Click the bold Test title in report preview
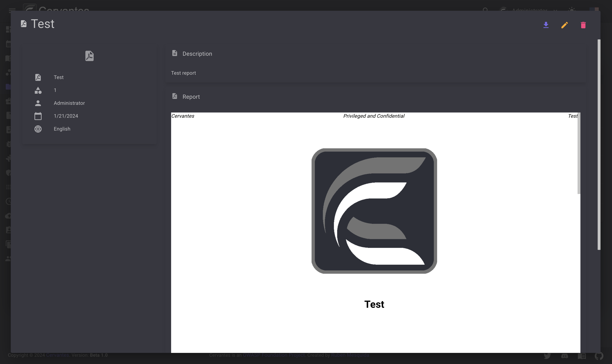612x364 pixels. [374, 304]
